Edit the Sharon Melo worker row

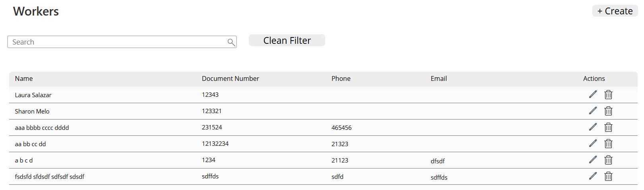(x=593, y=111)
